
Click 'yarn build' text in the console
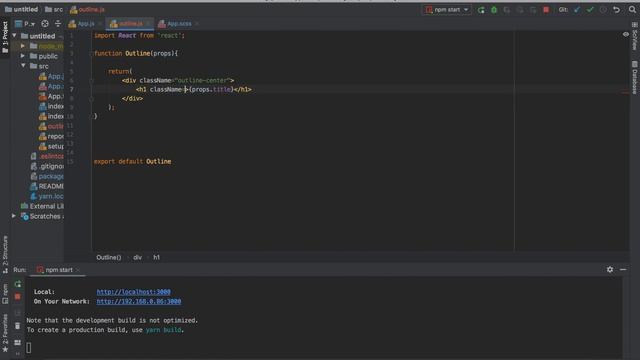click(164, 330)
